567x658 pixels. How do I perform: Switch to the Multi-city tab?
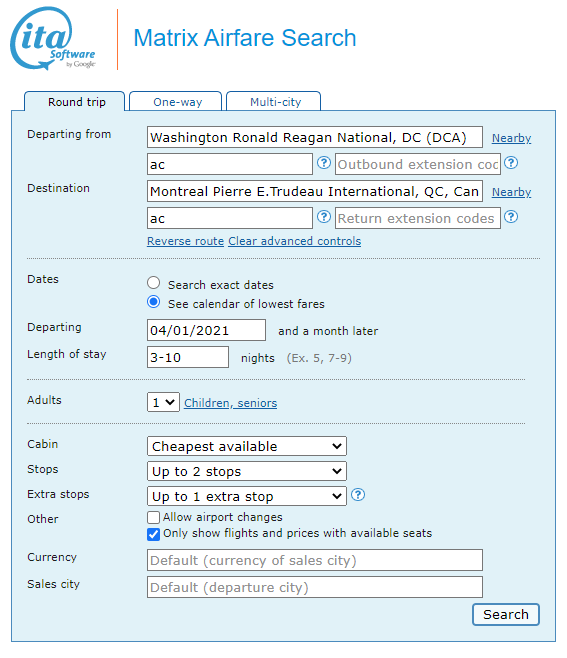[x=274, y=102]
